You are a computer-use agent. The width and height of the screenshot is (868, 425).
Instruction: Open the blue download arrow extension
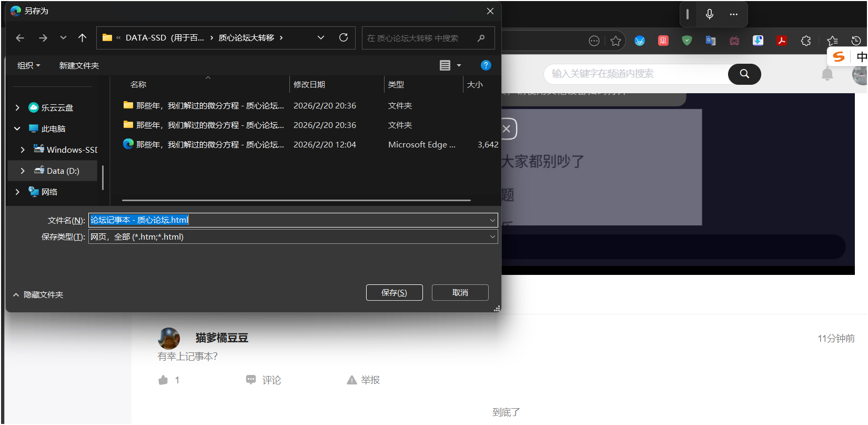coord(758,41)
